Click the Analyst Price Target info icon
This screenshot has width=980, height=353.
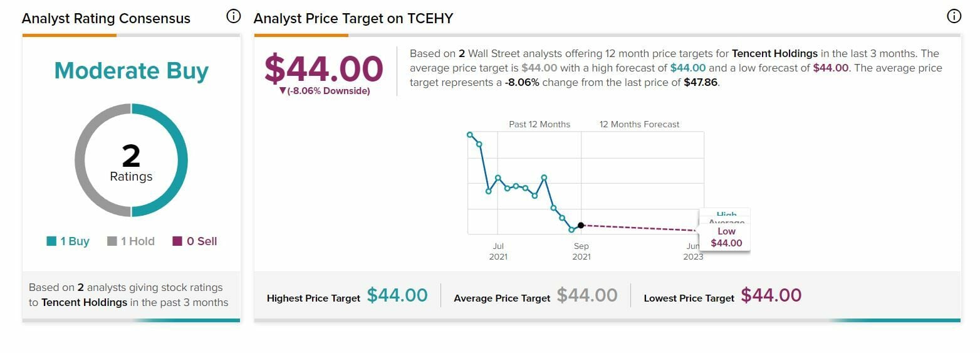(x=954, y=17)
